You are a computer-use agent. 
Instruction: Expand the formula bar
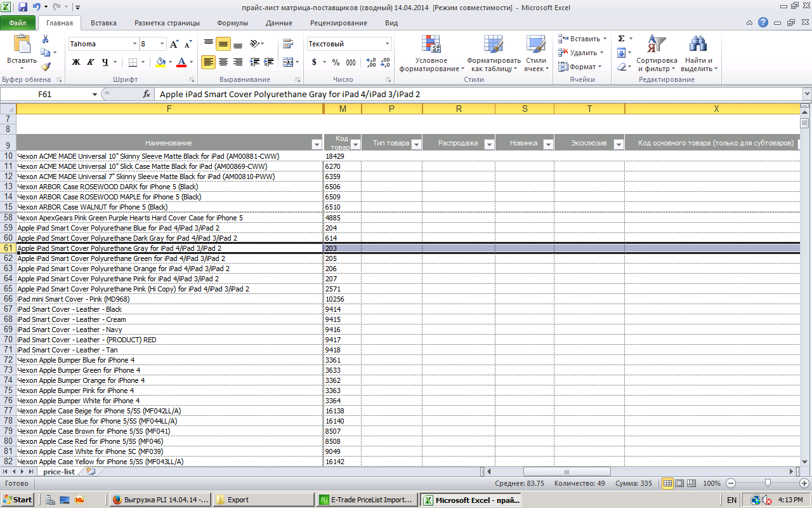pyautogui.click(x=807, y=94)
